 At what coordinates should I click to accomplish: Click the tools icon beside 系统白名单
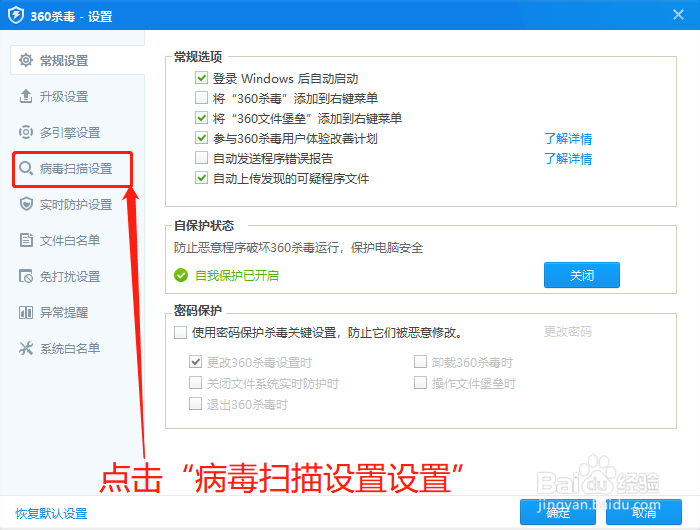(x=26, y=348)
